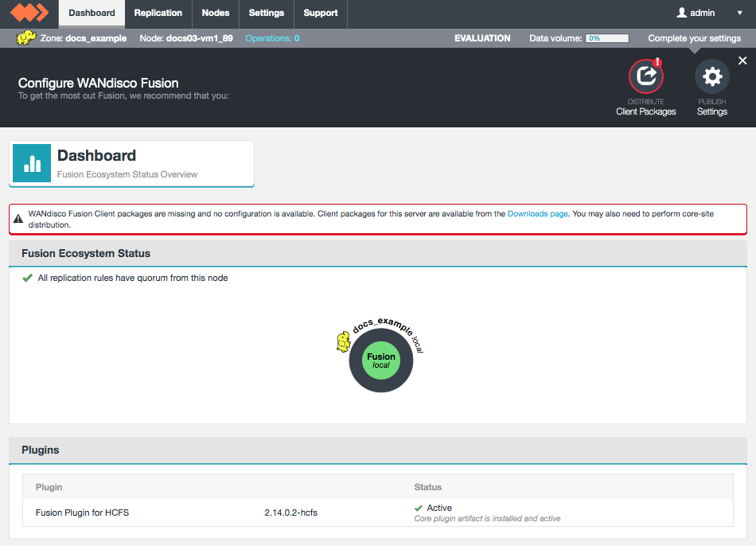Click Zone: docs_example text
The image size is (756, 546).
click(84, 38)
